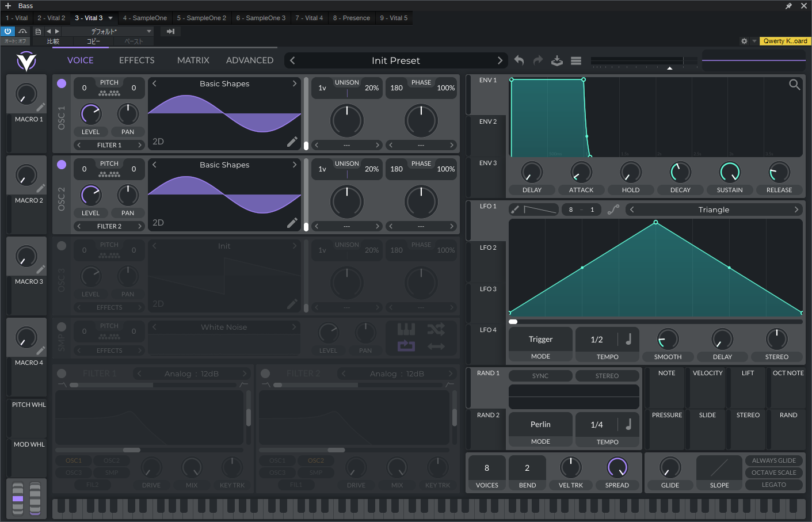812x522 pixels.
Task: Switch to the MATRIX tab
Action: [x=193, y=60]
